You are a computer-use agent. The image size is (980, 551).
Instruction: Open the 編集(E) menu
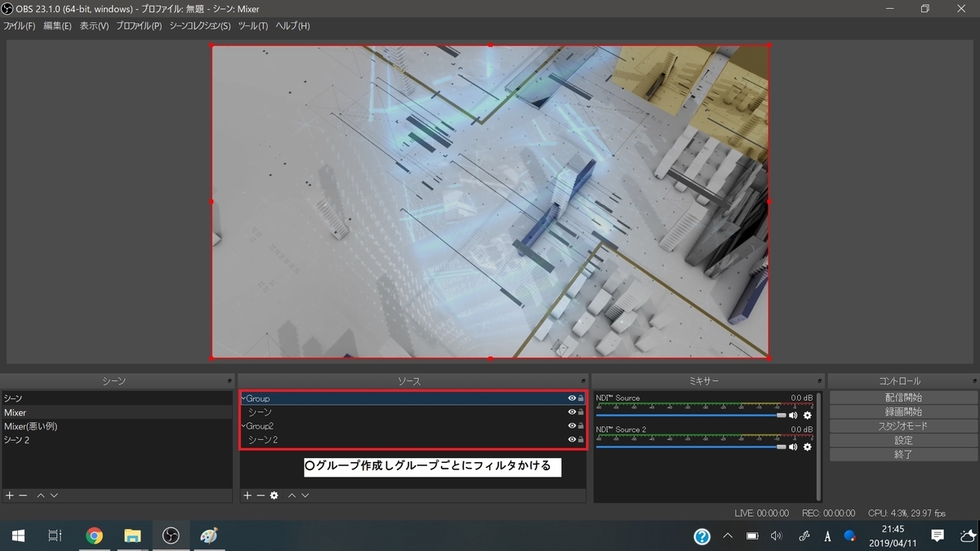57,26
